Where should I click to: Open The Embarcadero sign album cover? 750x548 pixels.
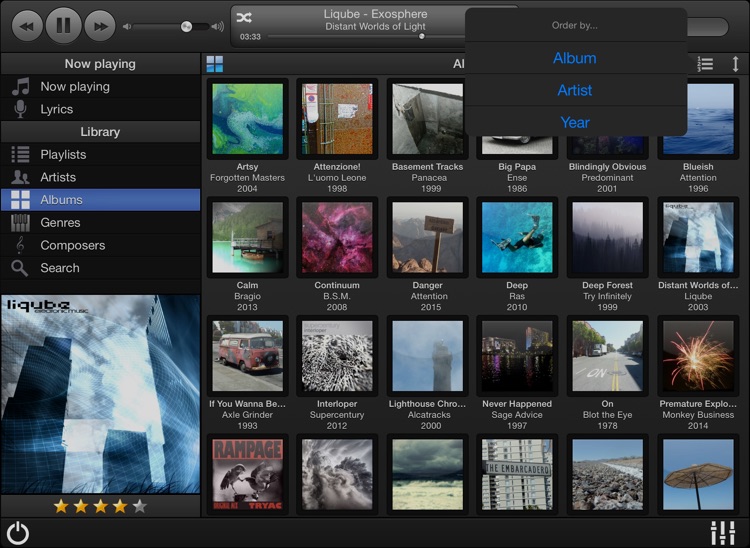[517, 474]
